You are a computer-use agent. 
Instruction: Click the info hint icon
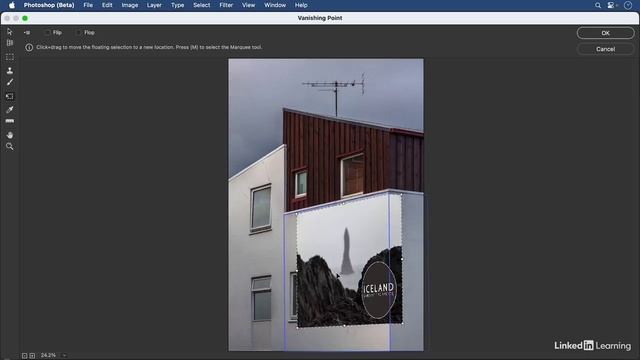coord(29,47)
